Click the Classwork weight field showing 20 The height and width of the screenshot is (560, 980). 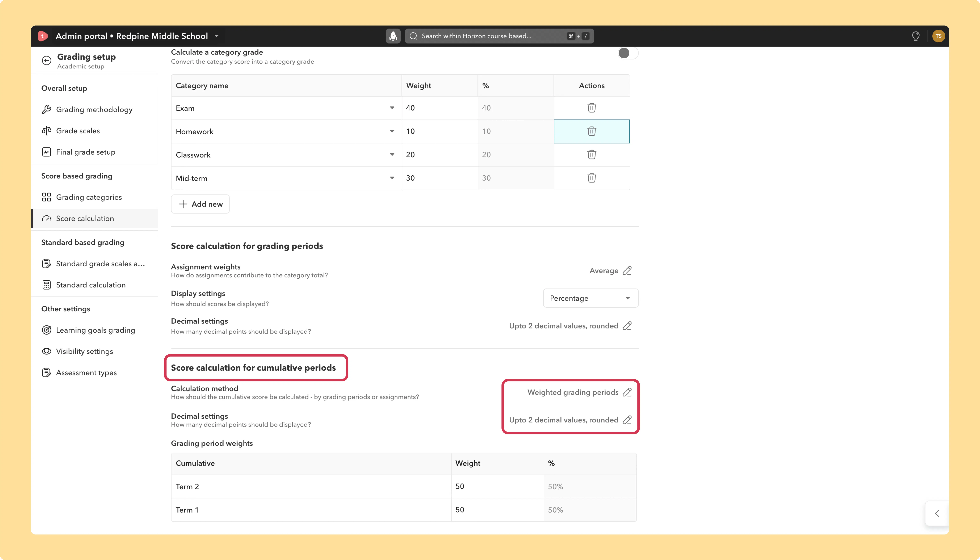440,155
